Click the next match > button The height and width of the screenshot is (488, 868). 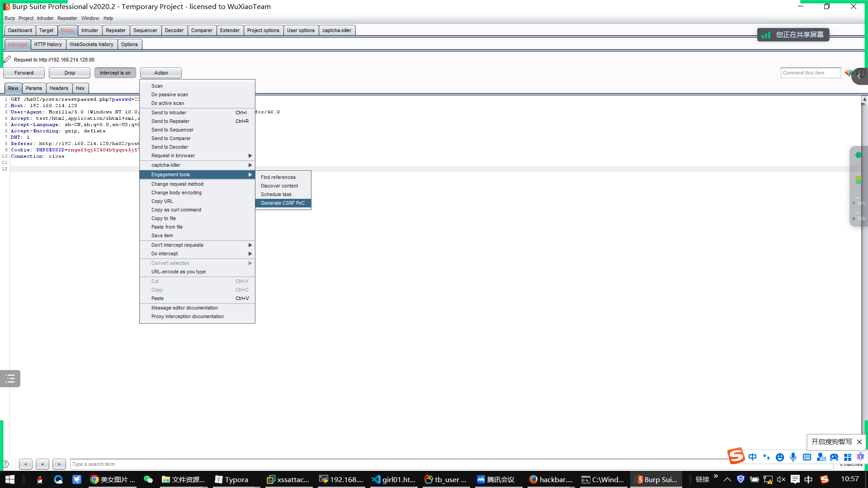pyautogui.click(x=59, y=464)
